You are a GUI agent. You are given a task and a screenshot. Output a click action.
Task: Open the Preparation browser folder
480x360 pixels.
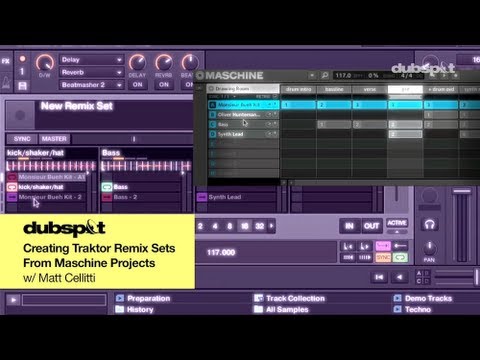tap(143, 298)
